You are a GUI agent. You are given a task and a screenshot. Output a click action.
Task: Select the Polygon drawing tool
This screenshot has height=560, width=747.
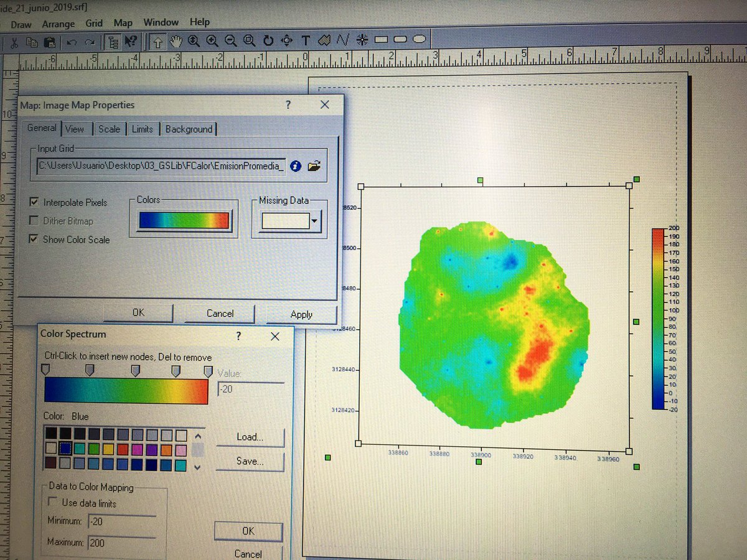(324, 40)
